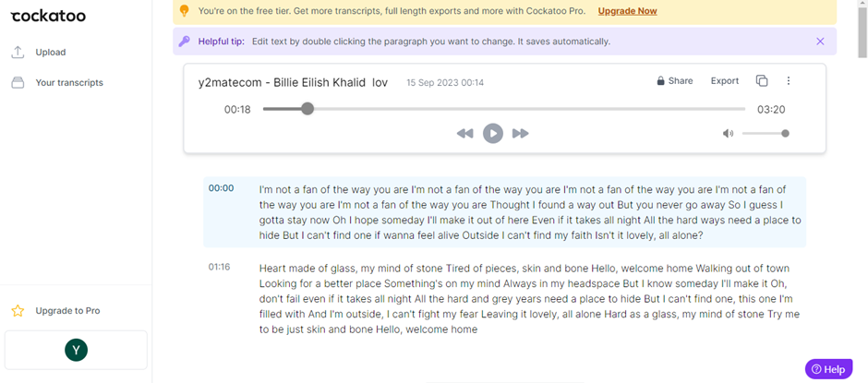Image resolution: width=868 pixels, height=383 pixels.
Task: Go to Your transcripts
Action: tap(68, 83)
